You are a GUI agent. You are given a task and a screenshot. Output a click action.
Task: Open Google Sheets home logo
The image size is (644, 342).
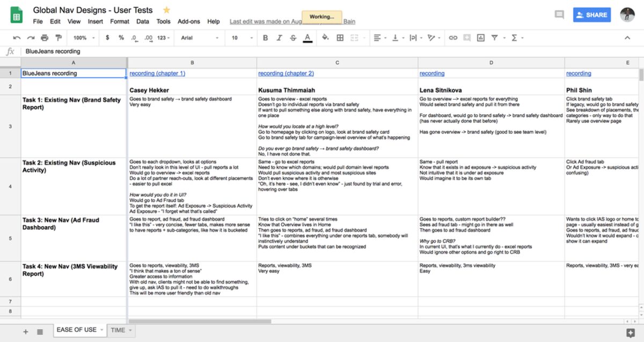(x=16, y=15)
